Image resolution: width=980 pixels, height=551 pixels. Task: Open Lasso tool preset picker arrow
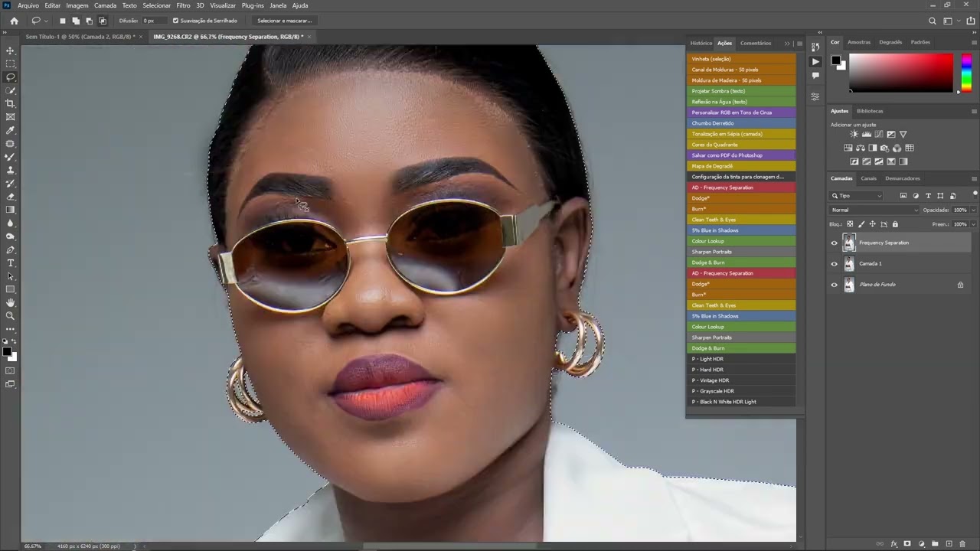click(46, 21)
